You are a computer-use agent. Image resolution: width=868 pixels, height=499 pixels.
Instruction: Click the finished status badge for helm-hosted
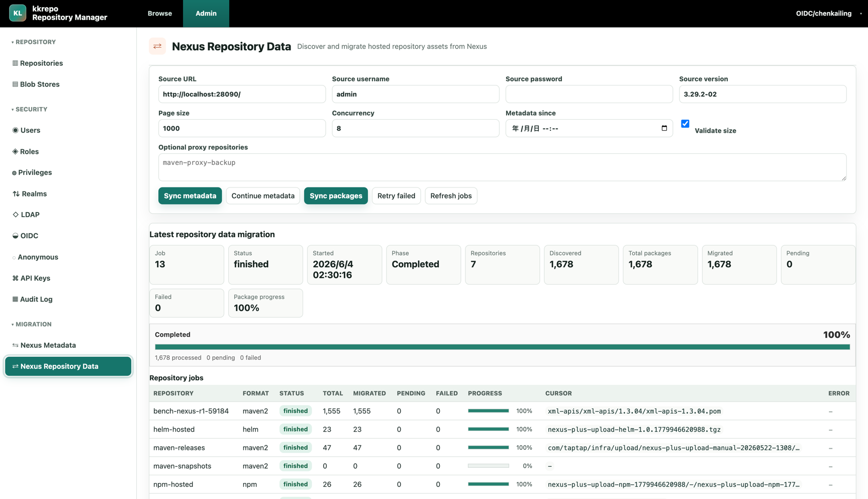[x=296, y=429]
